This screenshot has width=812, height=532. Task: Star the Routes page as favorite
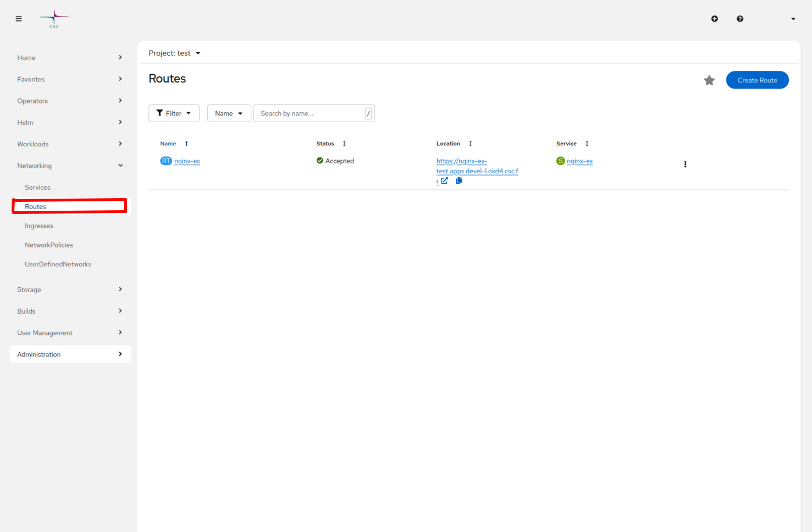tap(709, 80)
